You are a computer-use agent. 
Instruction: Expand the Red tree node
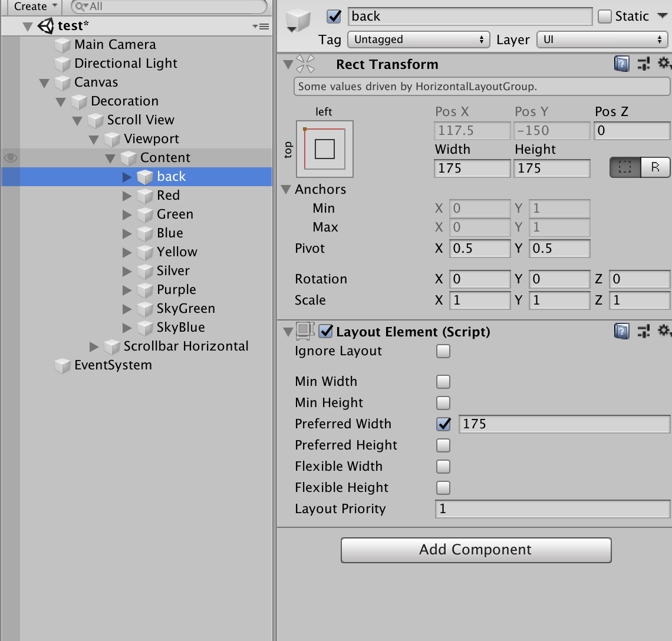[x=127, y=196]
